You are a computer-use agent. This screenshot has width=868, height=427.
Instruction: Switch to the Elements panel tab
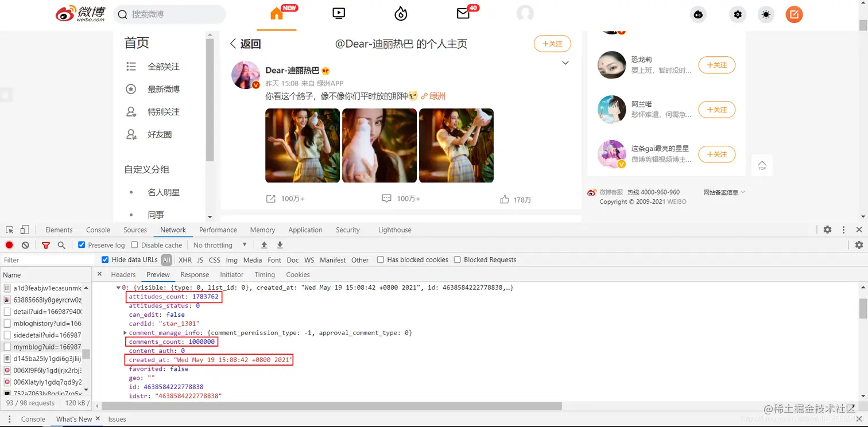(x=59, y=230)
